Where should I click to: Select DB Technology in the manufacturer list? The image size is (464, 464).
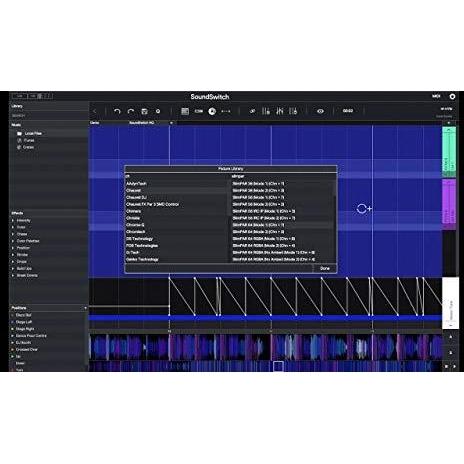click(x=177, y=239)
